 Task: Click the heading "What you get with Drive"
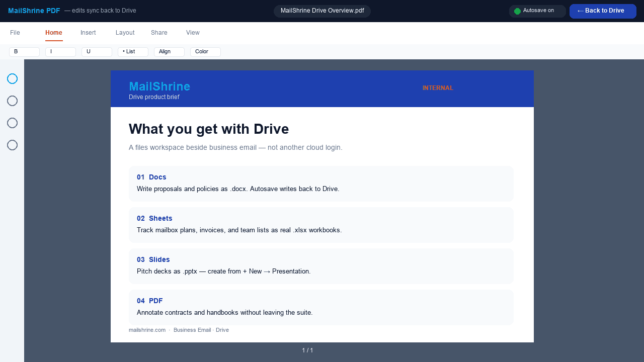click(209, 129)
